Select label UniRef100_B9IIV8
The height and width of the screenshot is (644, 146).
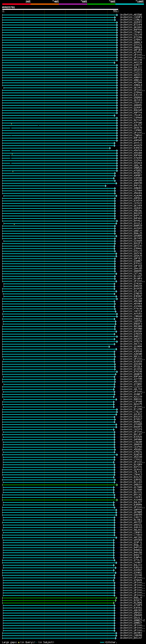pyautogui.click(x=131, y=60)
